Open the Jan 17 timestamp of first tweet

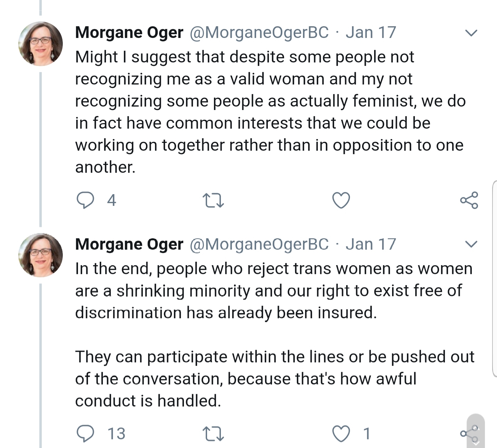click(371, 32)
